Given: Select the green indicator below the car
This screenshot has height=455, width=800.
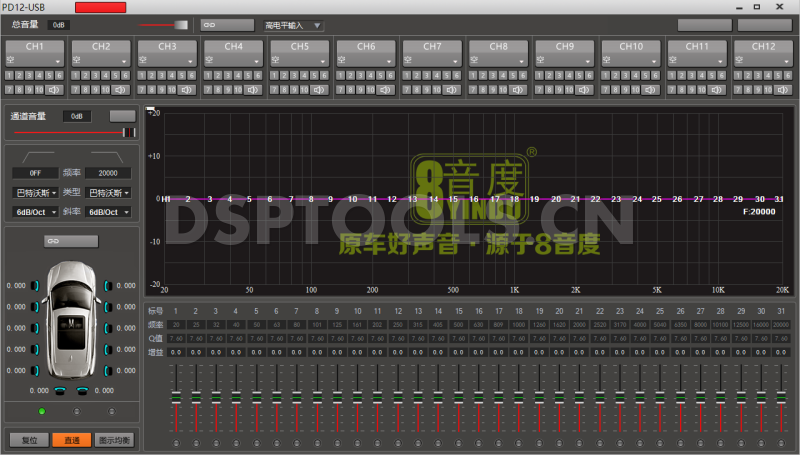Looking at the screenshot, I should 41,411.
